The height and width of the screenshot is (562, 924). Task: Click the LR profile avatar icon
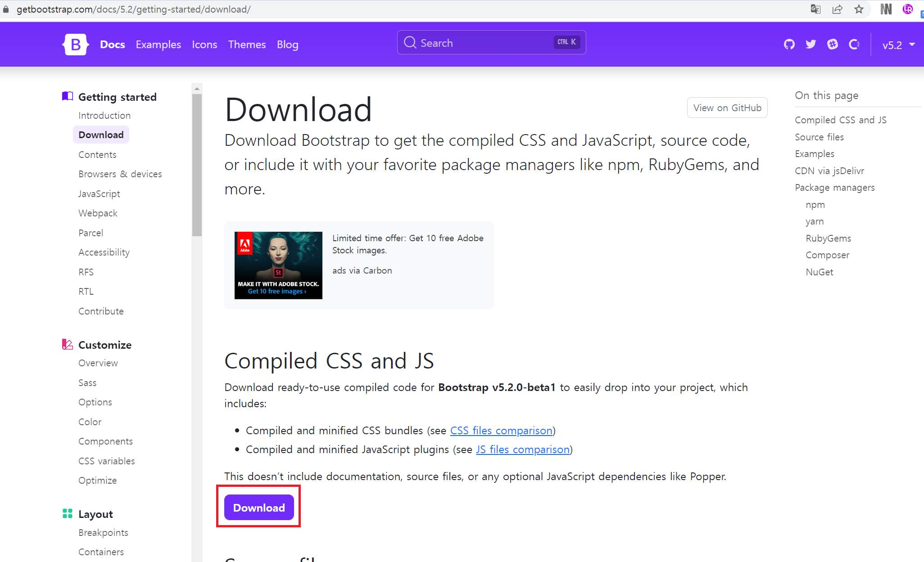point(908,9)
